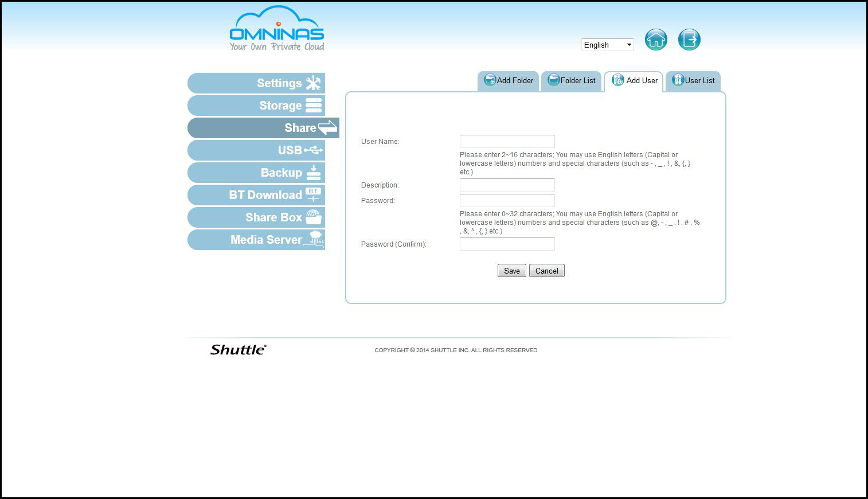Open the Backup menu
The image size is (868, 499).
tap(256, 173)
